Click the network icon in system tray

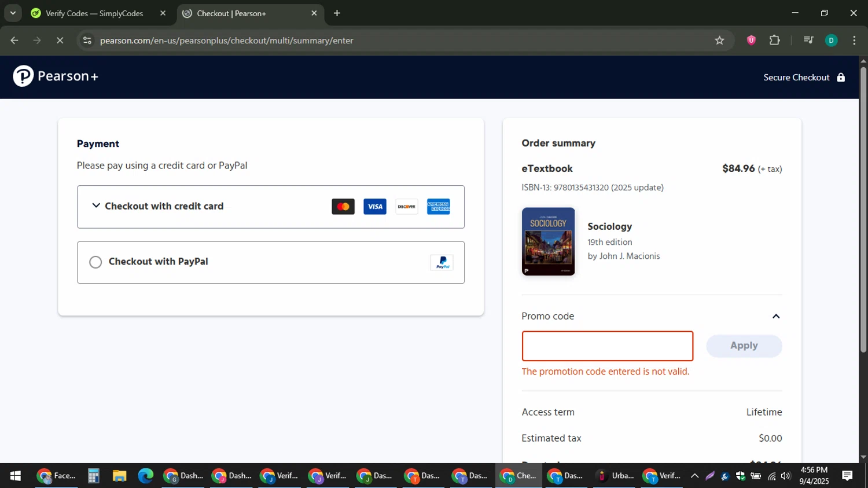coord(771,476)
